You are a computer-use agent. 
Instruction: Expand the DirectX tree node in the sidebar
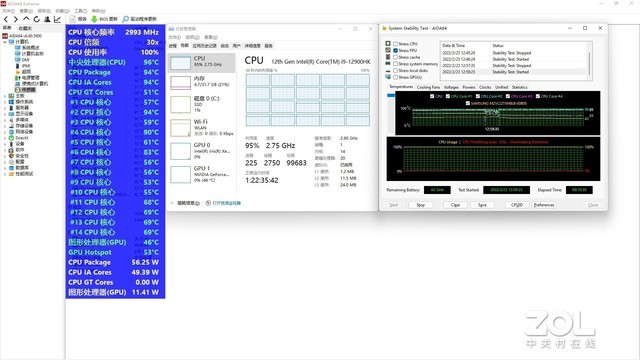[x=5, y=138]
